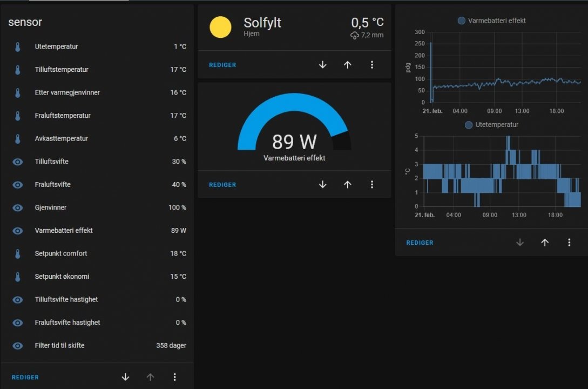Move the sensor card down with its arrow
588x389 pixels.
click(126, 377)
